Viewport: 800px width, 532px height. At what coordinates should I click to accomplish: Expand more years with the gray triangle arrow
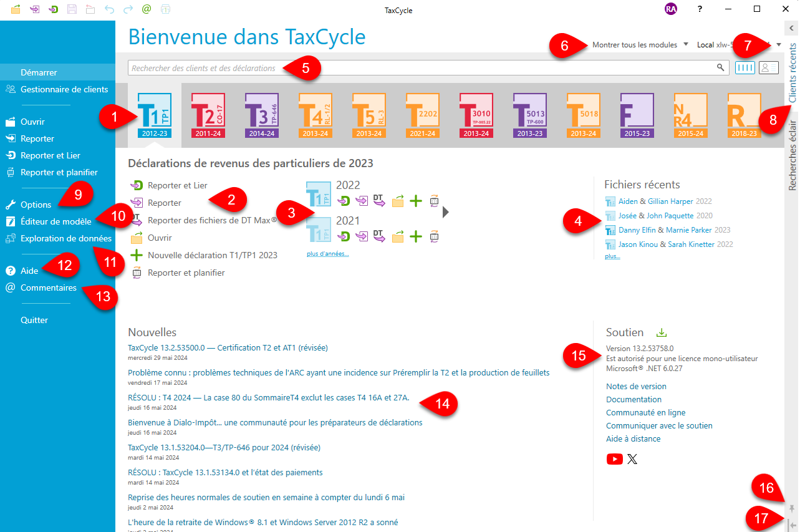coord(445,212)
